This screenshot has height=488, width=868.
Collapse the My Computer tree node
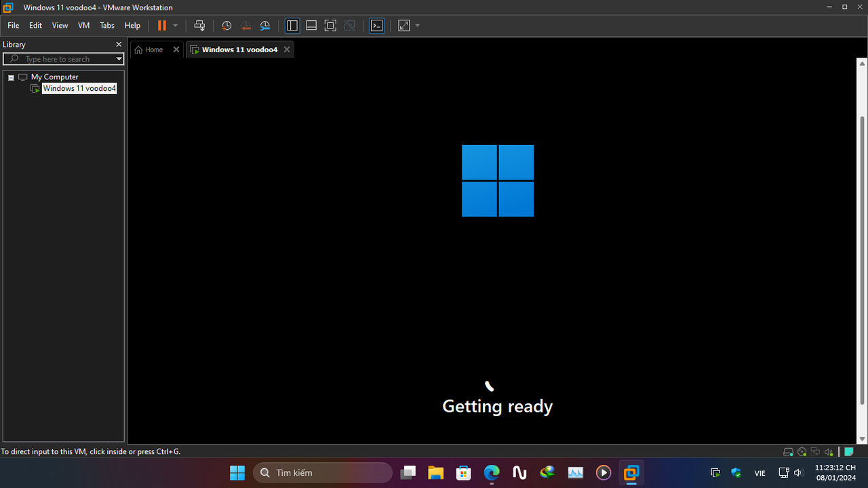click(x=11, y=77)
